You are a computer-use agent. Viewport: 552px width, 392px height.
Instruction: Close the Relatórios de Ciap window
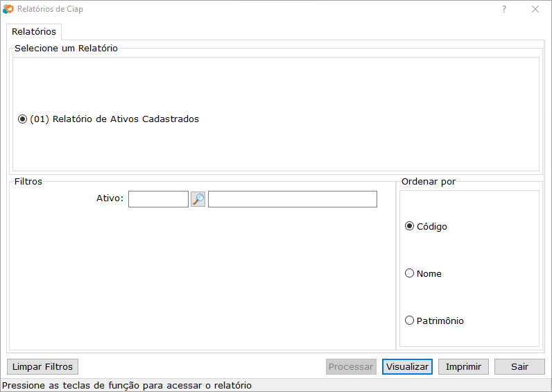click(x=535, y=9)
